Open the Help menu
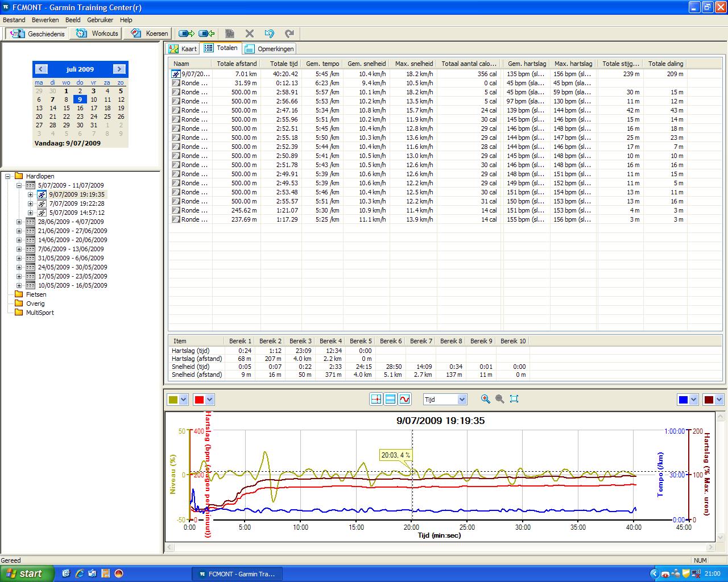The width and height of the screenshot is (728, 582). click(x=126, y=20)
